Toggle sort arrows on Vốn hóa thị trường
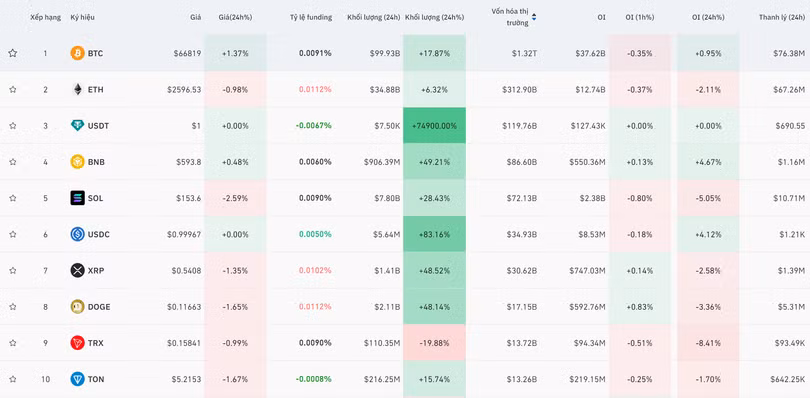 (534, 17)
